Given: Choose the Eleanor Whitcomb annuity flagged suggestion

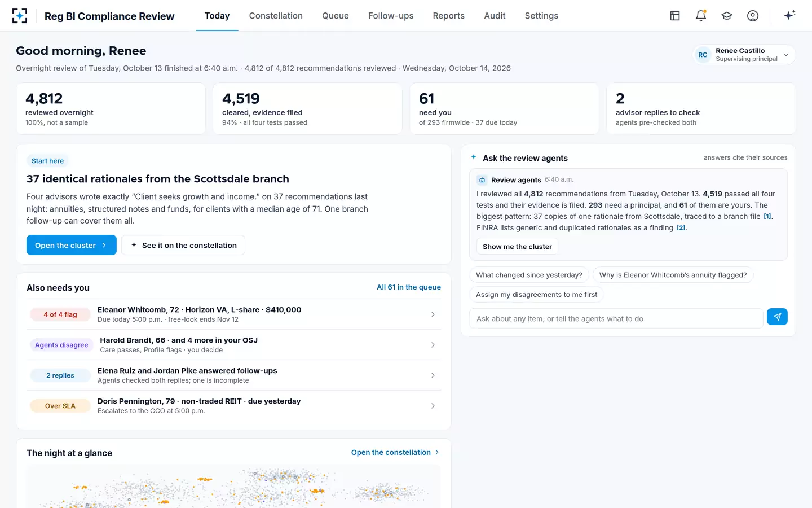Looking at the screenshot, I should [x=673, y=275].
